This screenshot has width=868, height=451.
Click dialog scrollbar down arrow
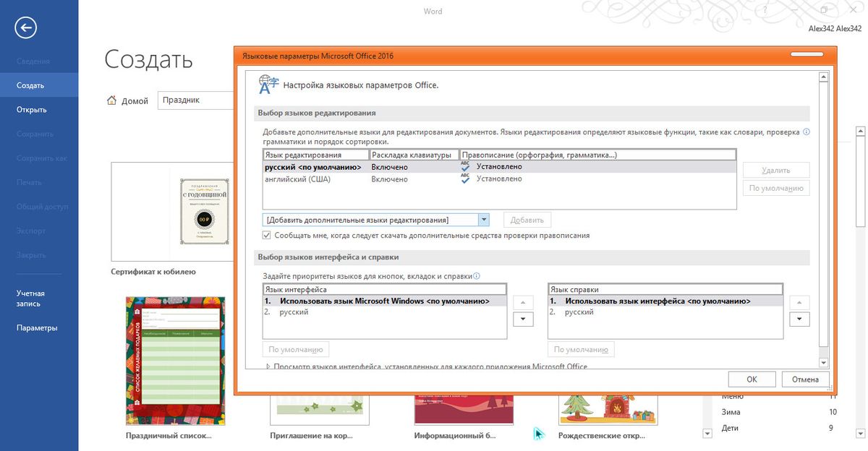point(823,362)
